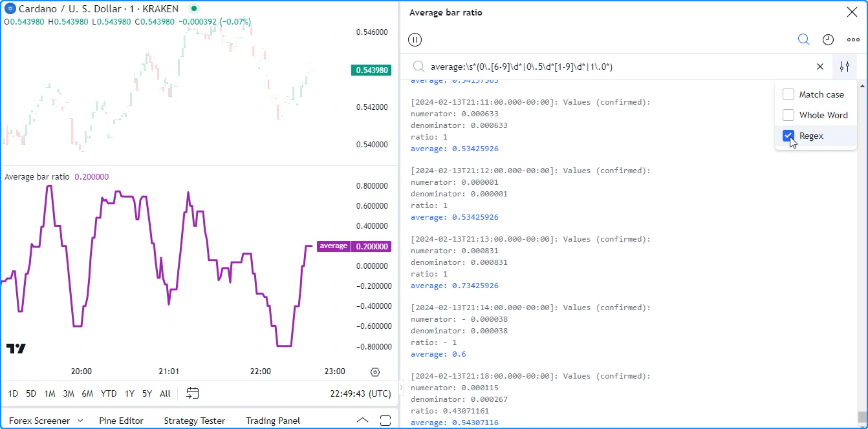Screen dimensions: 868x429
Task: Open the log time clock icon
Action: [x=828, y=40]
